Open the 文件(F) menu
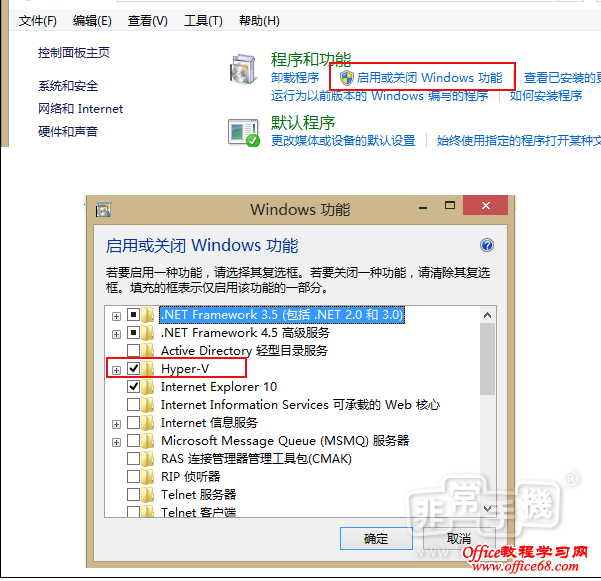The image size is (601, 581). [38, 21]
